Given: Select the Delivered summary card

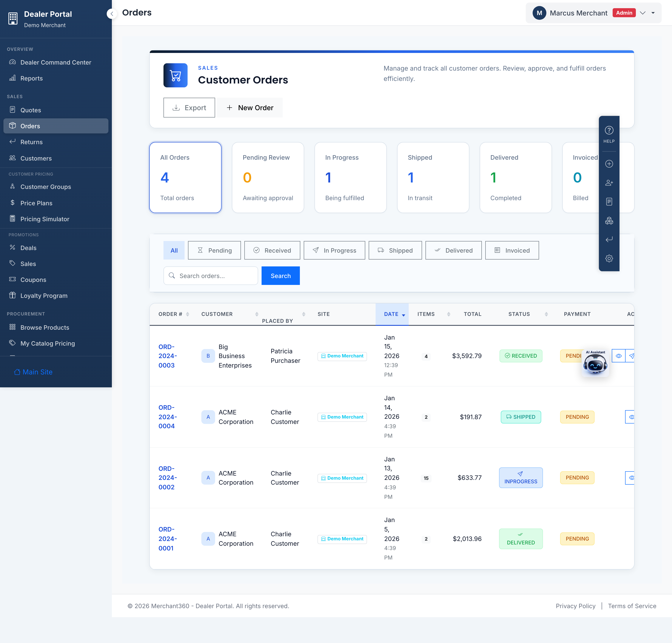Looking at the screenshot, I should coord(516,178).
